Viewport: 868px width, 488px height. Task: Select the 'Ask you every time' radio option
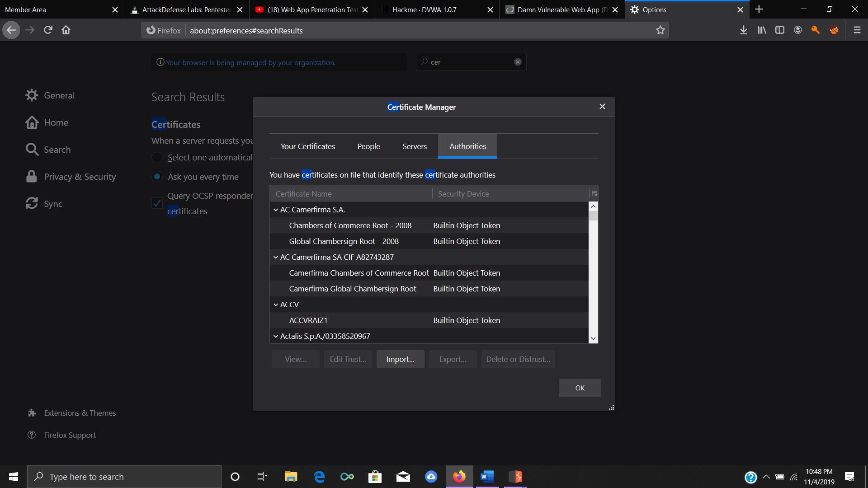click(x=157, y=177)
